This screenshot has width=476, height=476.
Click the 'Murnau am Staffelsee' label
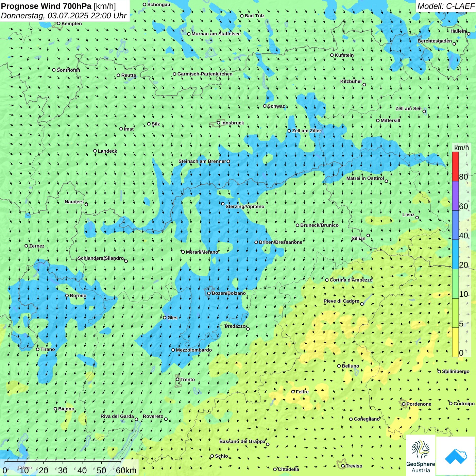click(x=216, y=34)
